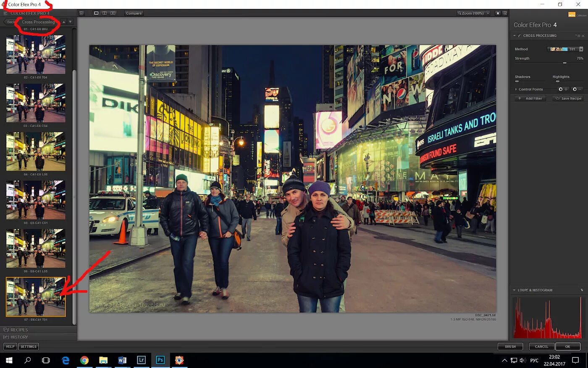
Task: Click the taskbar clock showing 23:02
Action: point(554,360)
